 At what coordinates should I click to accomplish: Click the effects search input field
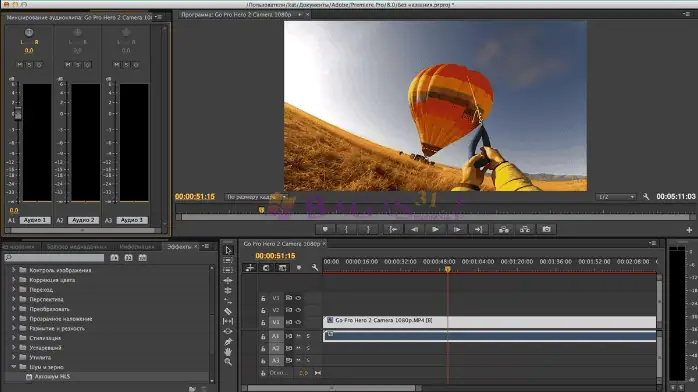point(54,258)
